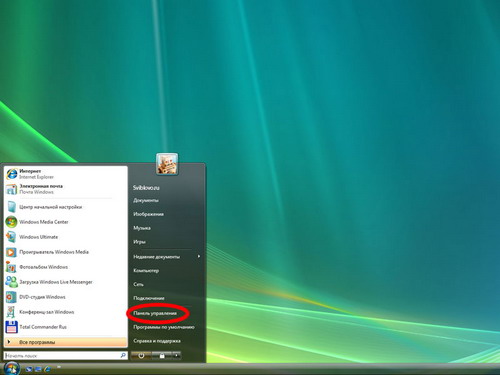Open Фотоальбом Windows

click(66, 267)
